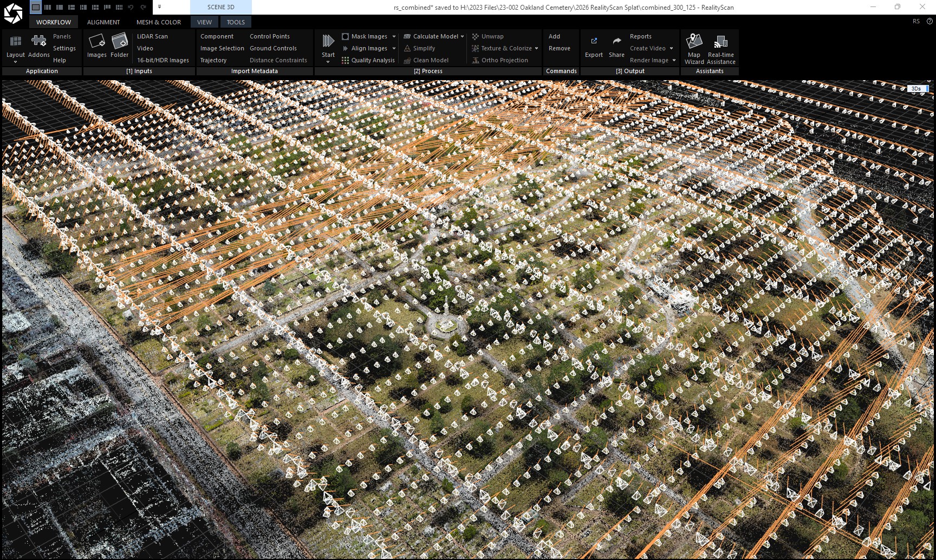
Task: Add Images to inputs
Action: click(97, 45)
